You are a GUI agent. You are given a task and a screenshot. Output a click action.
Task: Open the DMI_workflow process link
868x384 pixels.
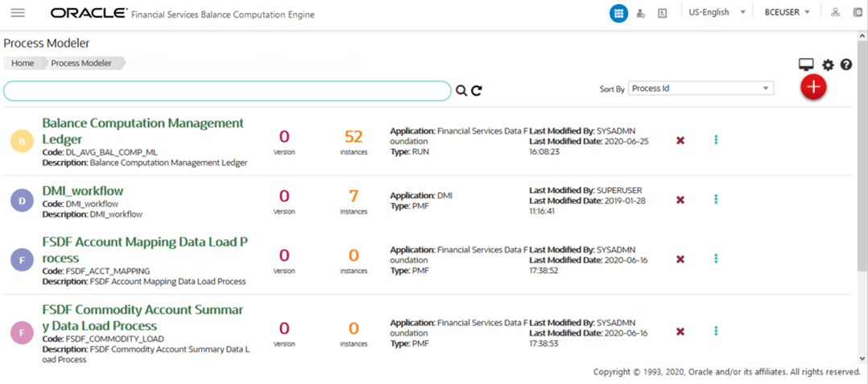83,191
